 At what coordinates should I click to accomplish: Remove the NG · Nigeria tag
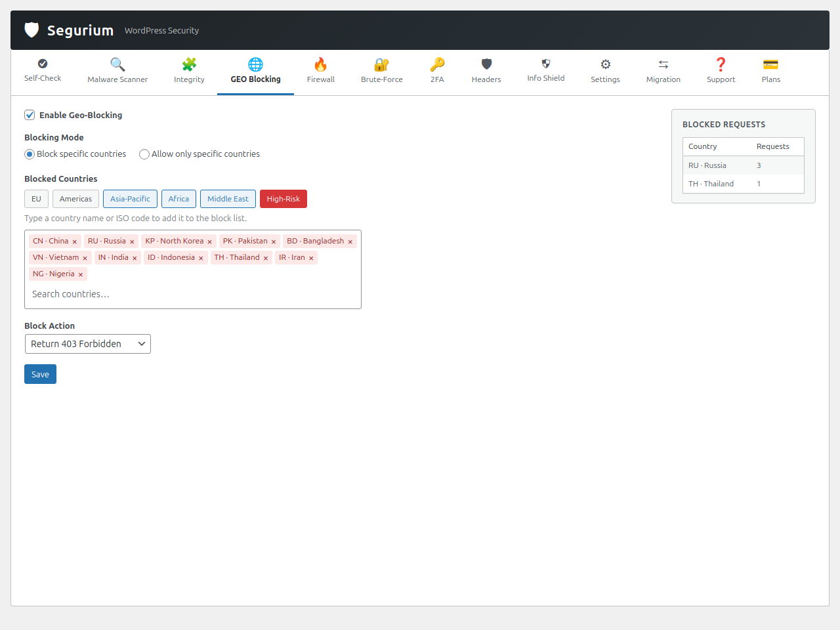[x=81, y=274]
